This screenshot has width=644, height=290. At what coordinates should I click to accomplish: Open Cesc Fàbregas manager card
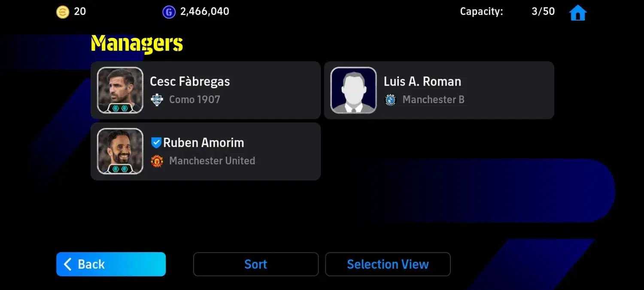pyautogui.click(x=206, y=90)
